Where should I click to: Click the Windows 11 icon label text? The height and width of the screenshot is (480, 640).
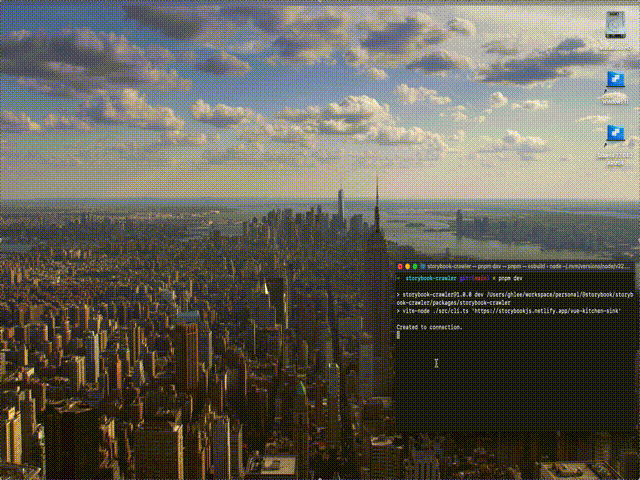click(616, 101)
